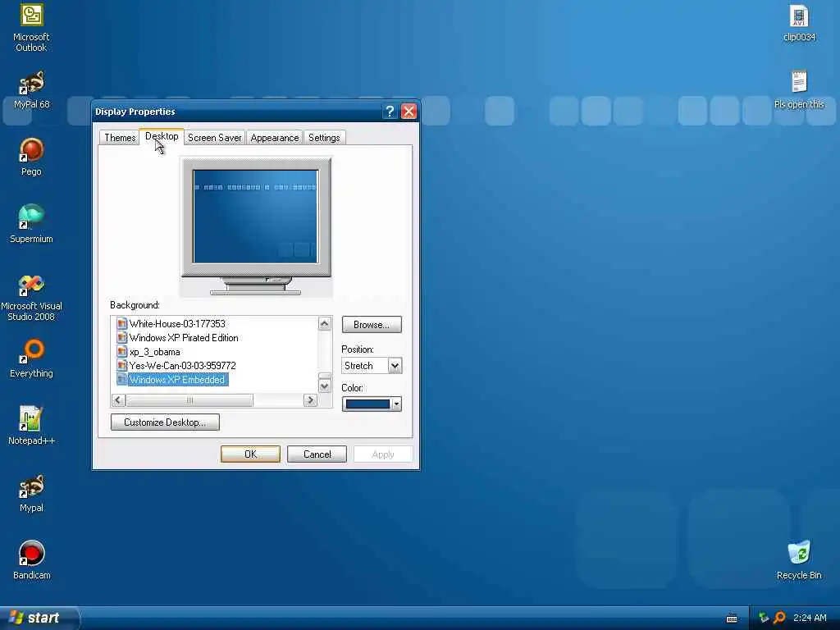The image size is (840, 630).
Task: Select Yes-We-Can-03-03-959772 background
Action: 182,365
